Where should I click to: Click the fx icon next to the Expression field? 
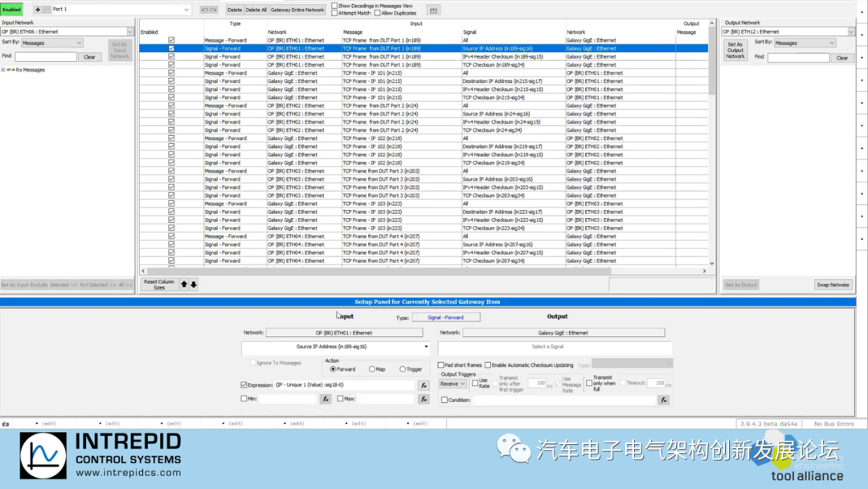[424, 384]
